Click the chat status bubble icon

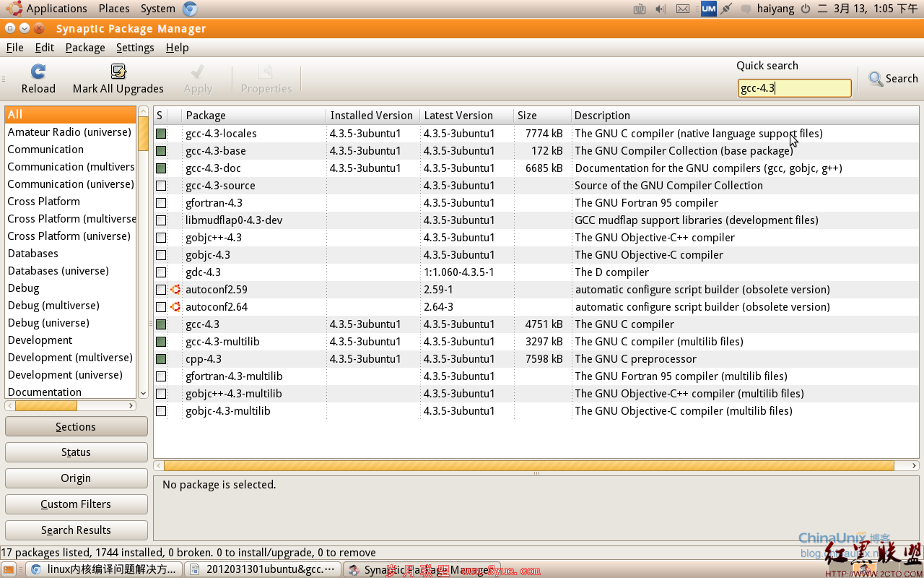coord(746,9)
